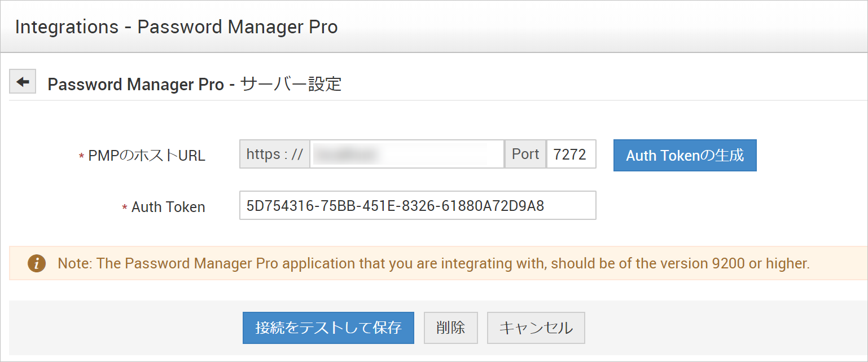Click the version 9200 note text
This screenshot has width=868, height=362.
pos(433,263)
